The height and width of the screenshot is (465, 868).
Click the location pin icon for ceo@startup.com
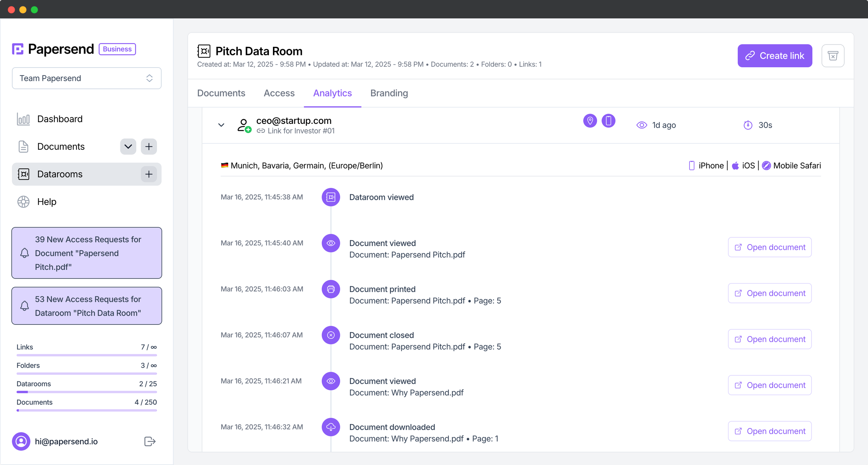(590, 121)
